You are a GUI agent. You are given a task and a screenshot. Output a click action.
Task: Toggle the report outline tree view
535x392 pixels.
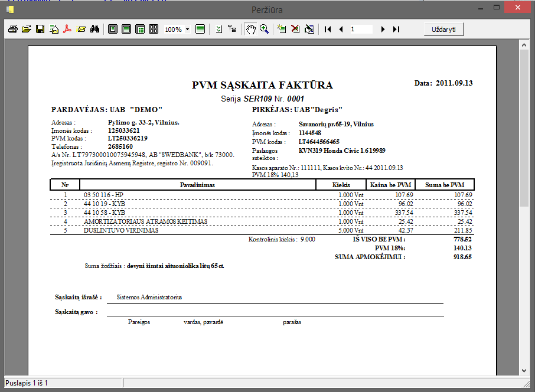click(x=232, y=29)
